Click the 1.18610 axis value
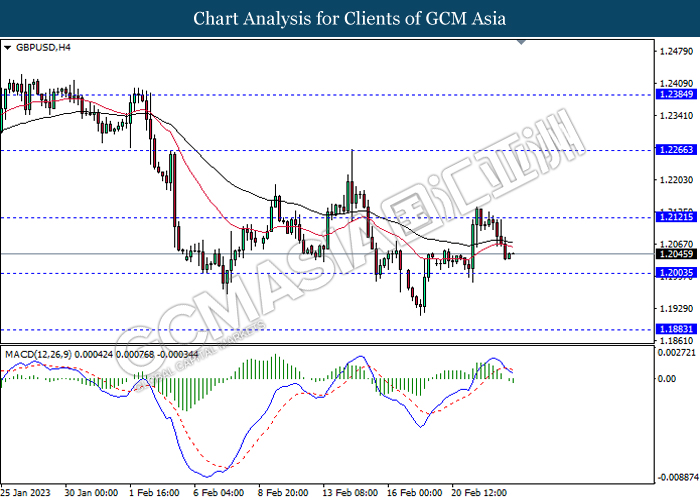The image size is (700, 500). coord(676,341)
